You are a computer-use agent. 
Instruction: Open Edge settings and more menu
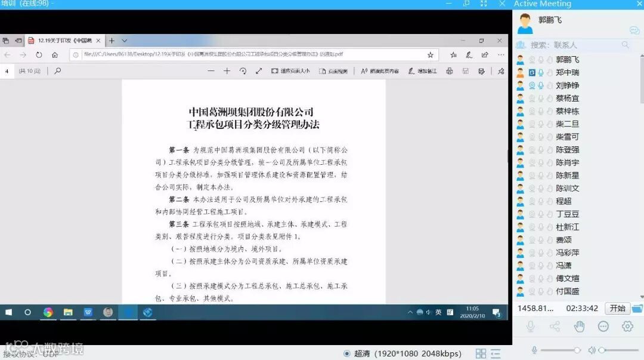501,55
